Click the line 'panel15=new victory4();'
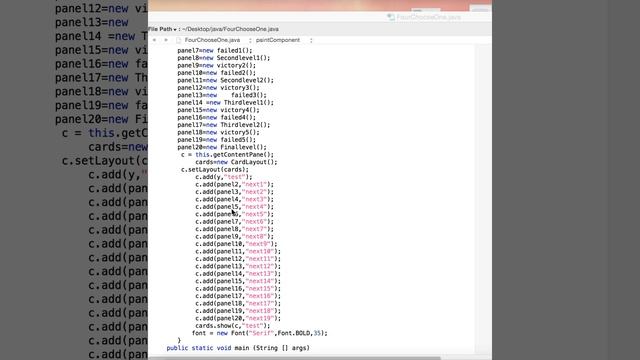Screen dimensions: 640x360 [x=218, y=110]
